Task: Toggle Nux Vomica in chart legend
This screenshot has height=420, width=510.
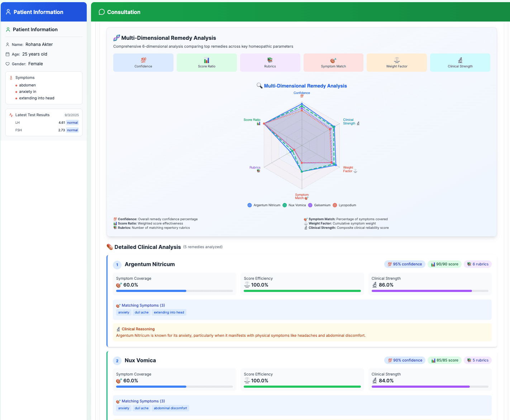Action: pos(294,205)
